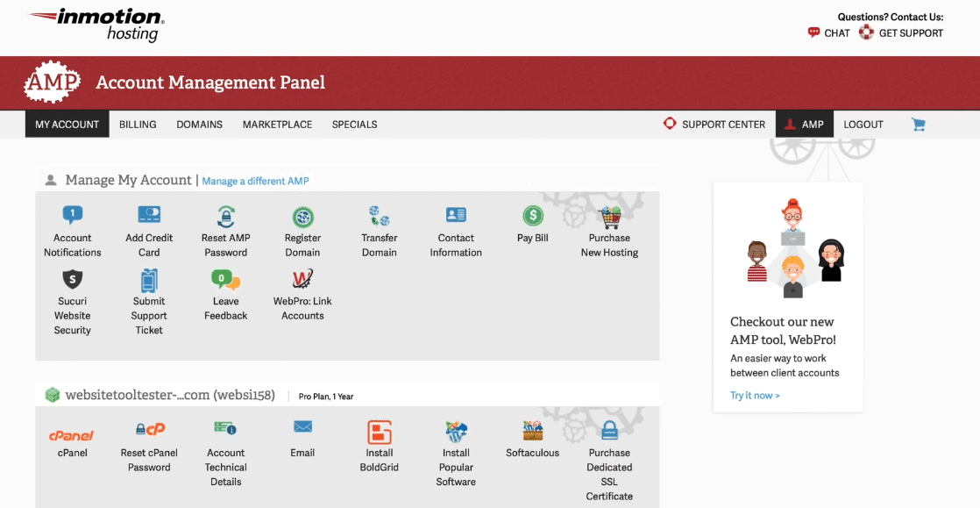Click the websitetooltester account name heading
The height and width of the screenshot is (508, 980).
tap(170, 396)
